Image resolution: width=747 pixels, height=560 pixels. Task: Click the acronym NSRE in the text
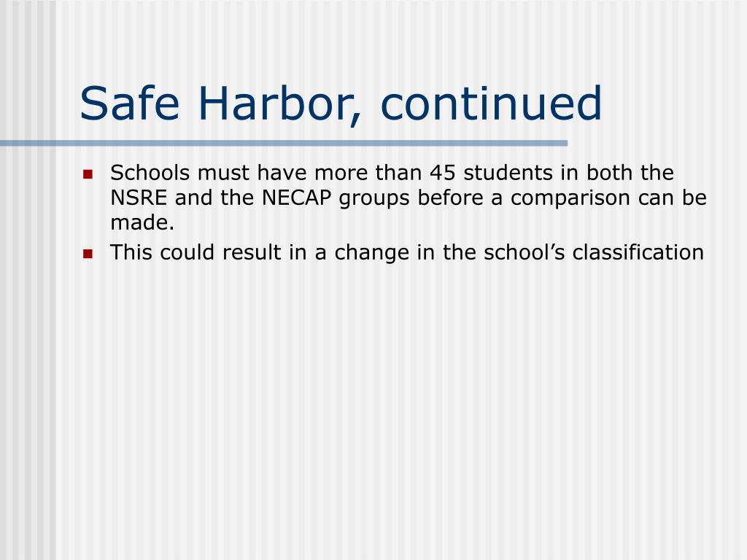point(139,198)
